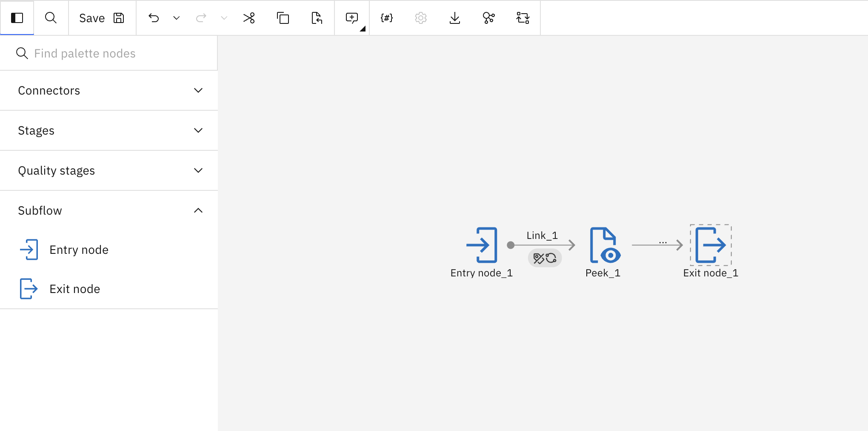Screen dimensions: 868x431
Task: Click the cut scissors icon
Action: 249,18
